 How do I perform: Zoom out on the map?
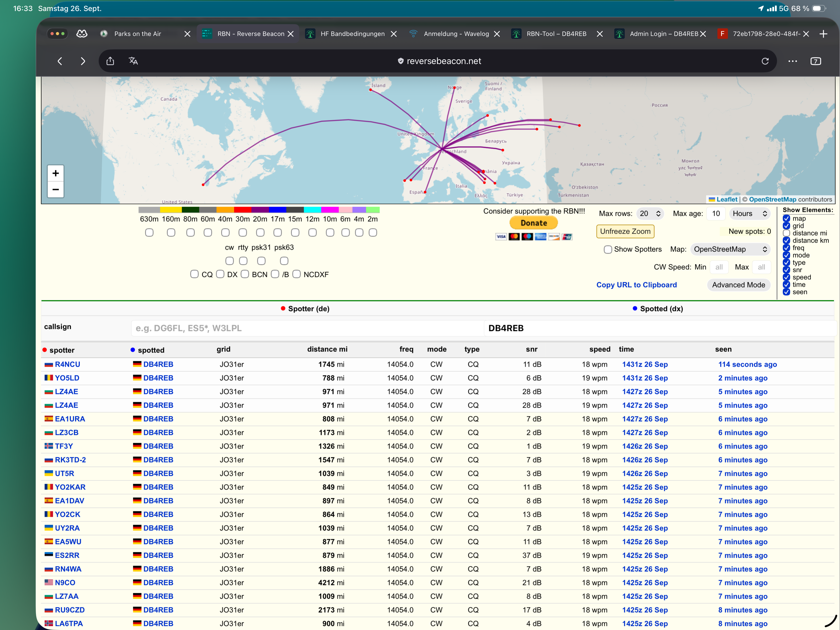(x=55, y=189)
